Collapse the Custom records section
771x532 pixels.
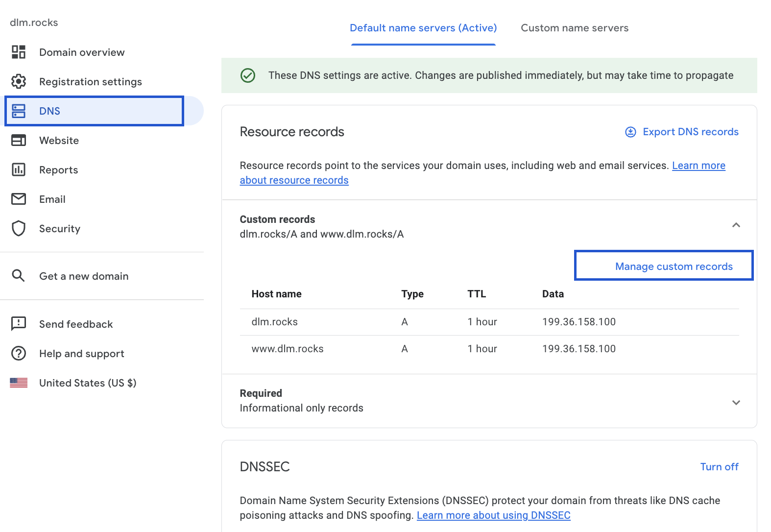pos(736,225)
